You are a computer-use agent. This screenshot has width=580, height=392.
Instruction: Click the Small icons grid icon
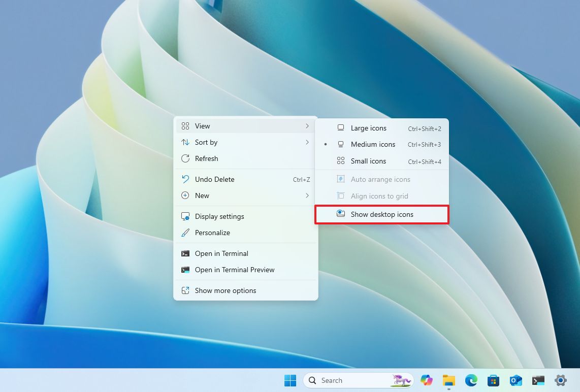341,160
